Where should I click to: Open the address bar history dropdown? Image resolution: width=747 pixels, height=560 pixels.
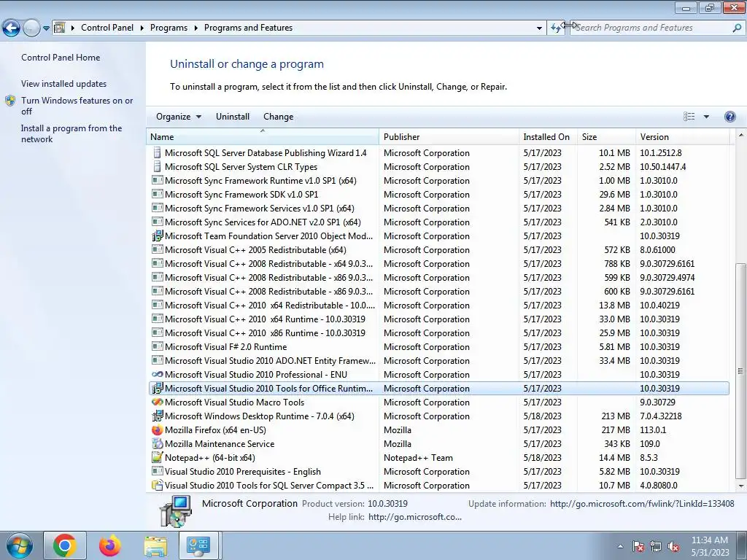(539, 28)
